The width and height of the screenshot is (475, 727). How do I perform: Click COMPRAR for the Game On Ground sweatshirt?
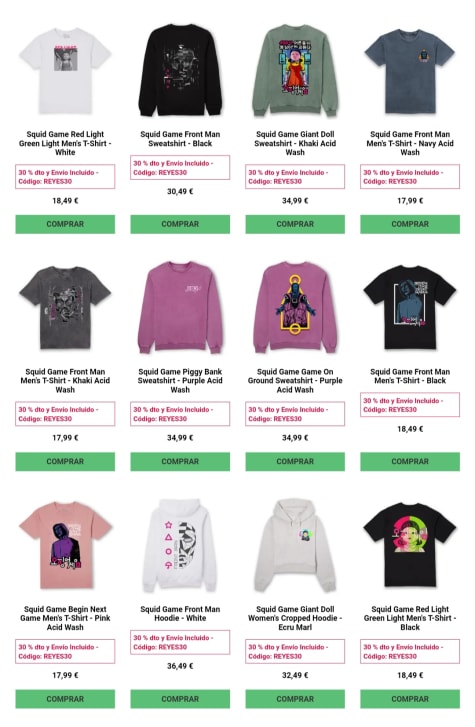click(295, 461)
